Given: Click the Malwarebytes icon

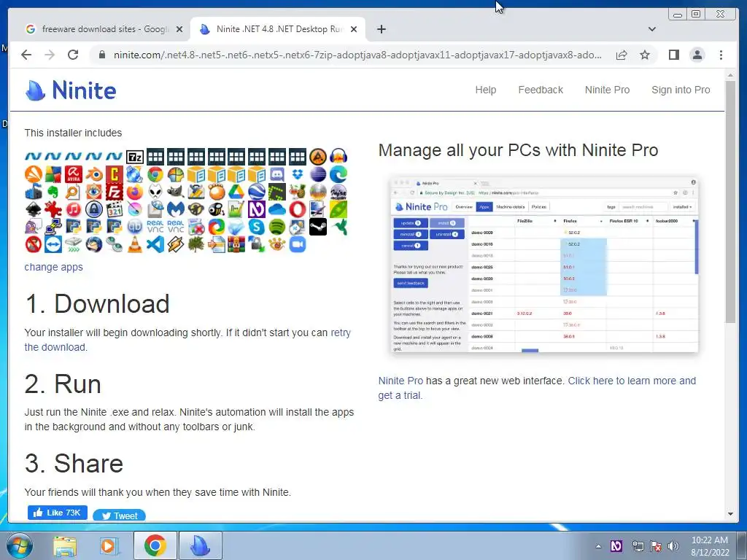Looking at the screenshot, I should click(x=175, y=209).
